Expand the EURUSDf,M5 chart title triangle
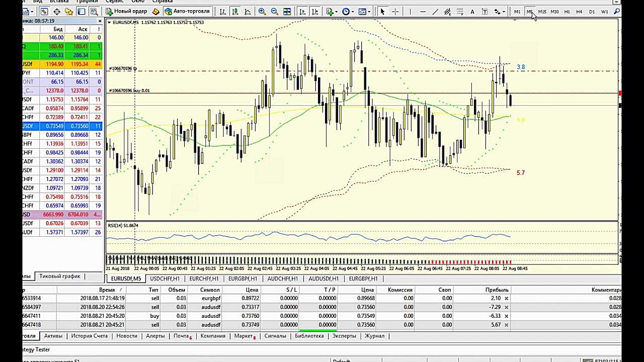The height and width of the screenshot is (362, 644). pos(110,23)
